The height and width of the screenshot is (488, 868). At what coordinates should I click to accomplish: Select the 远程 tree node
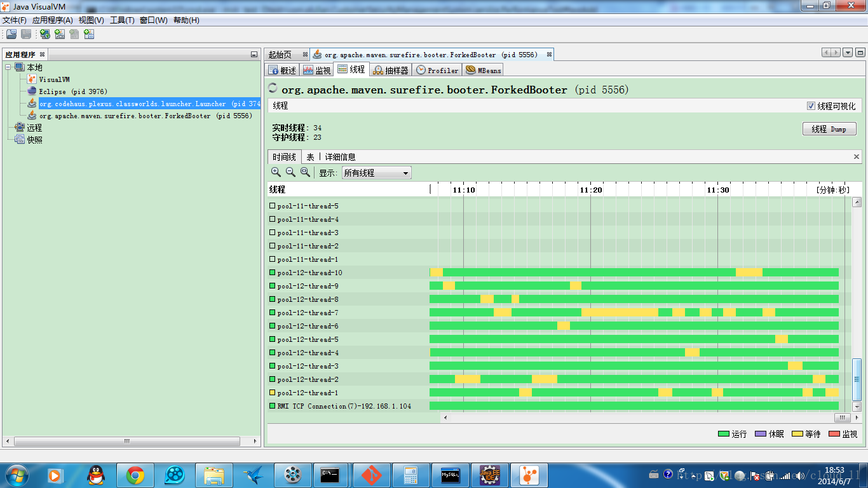click(34, 128)
